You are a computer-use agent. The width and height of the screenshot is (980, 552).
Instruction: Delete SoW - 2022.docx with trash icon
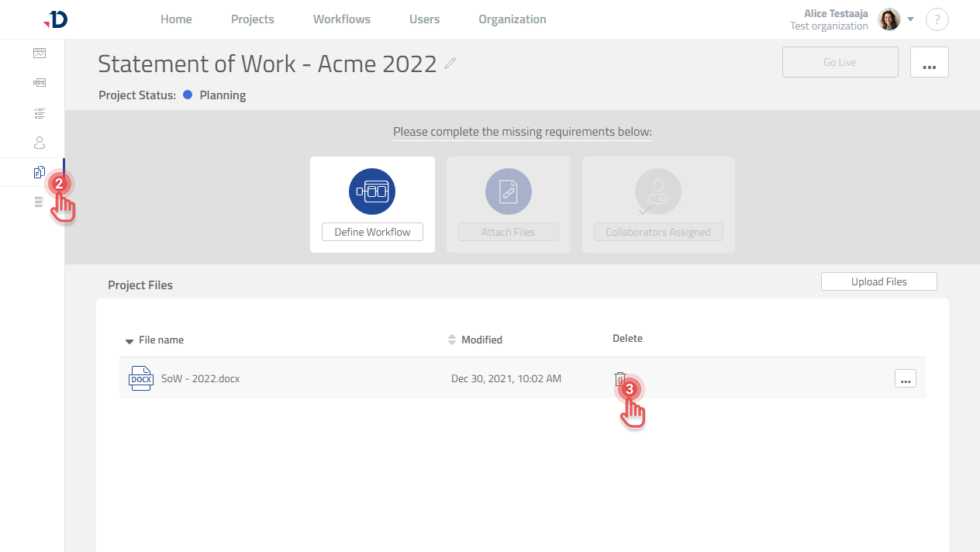pos(619,378)
